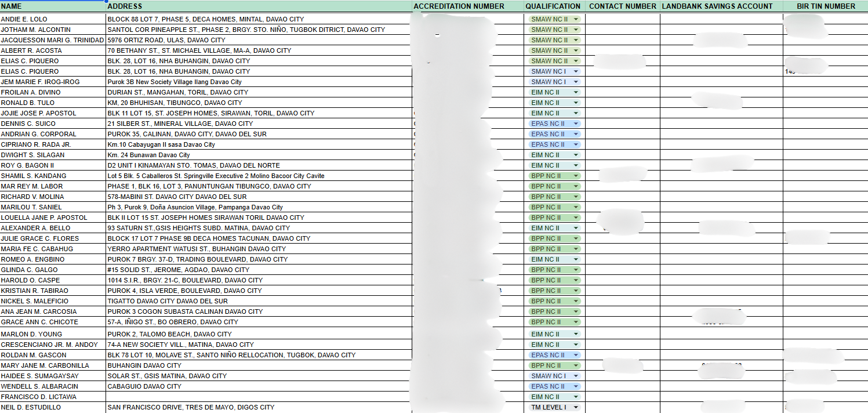The image size is (868, 413).
Task: Open qualification dropdown for Jotham M. Alcontin
Action: [x=576, y=30]
